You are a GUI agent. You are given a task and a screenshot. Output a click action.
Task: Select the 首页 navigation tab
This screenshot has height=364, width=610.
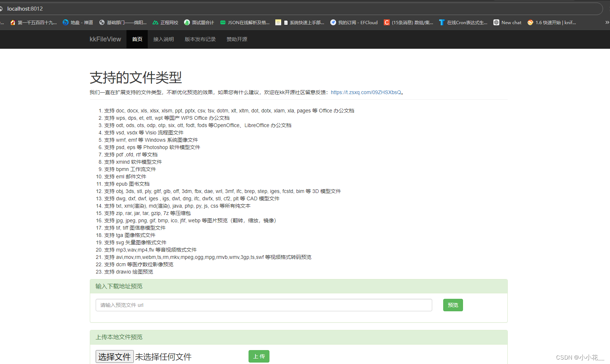[137, 39]
